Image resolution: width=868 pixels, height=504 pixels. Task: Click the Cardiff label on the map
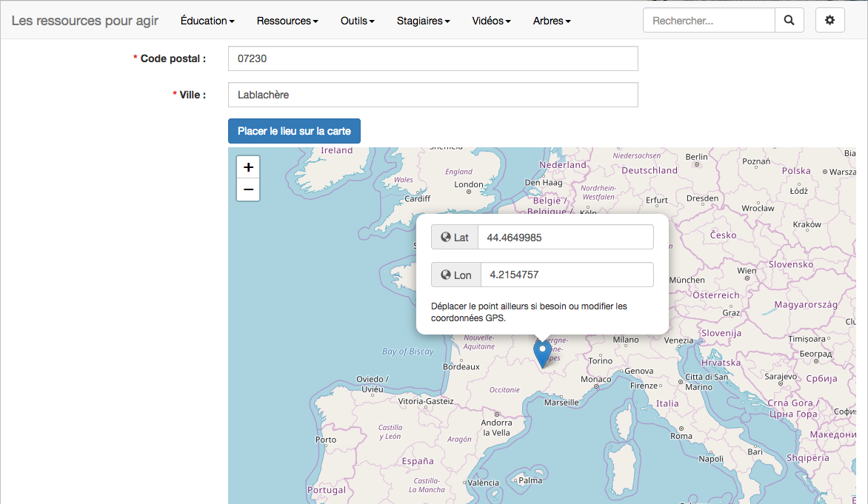pos(418,198)
